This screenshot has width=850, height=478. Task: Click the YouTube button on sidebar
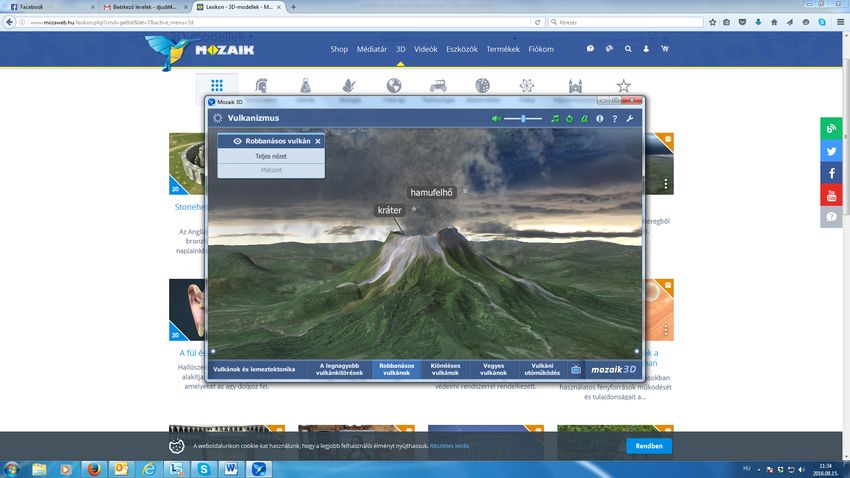[831, 195]
